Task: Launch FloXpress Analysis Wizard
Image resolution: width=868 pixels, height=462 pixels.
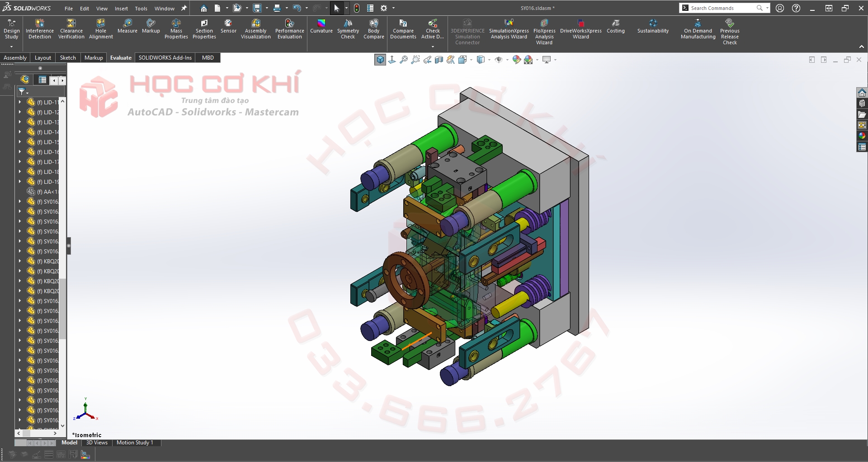Action: coord(544,32)
